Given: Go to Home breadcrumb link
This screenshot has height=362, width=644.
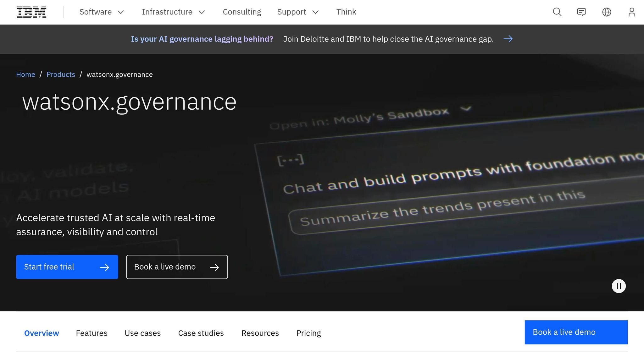Looking at the screenshot, I should click(x=25, y=74).
